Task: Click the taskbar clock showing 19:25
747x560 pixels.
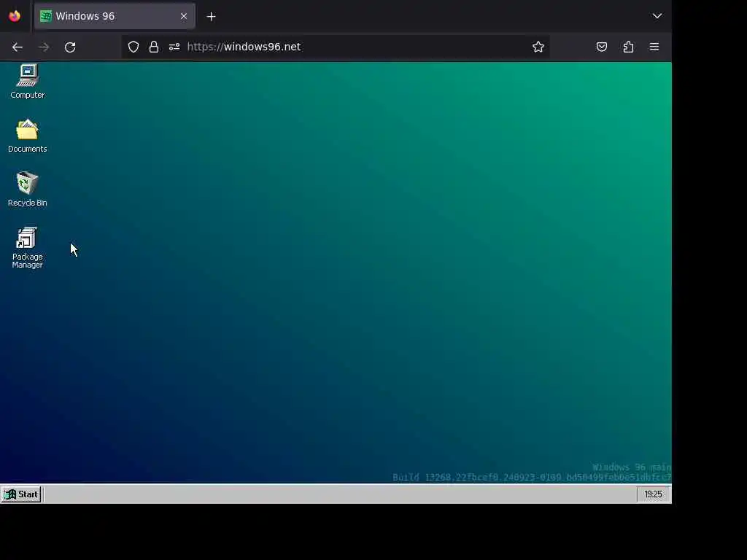Action: click(653, 494)
